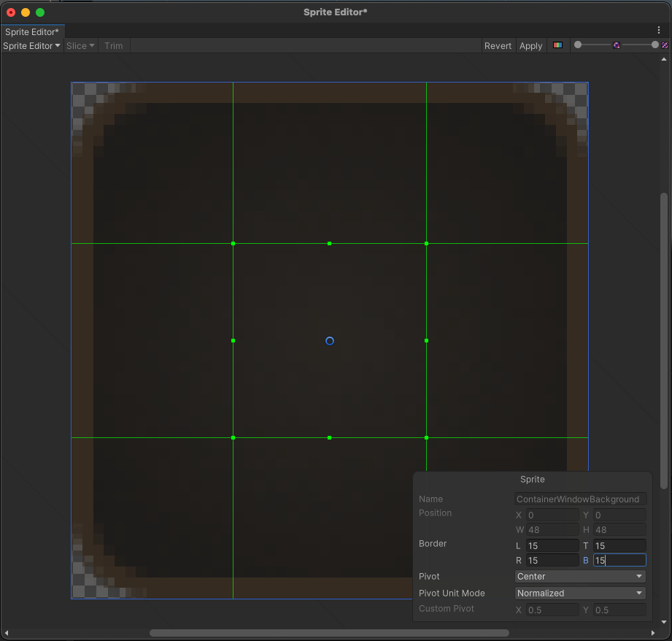
Task: Select the green left border midpoint handle
Action: [233, 341]
